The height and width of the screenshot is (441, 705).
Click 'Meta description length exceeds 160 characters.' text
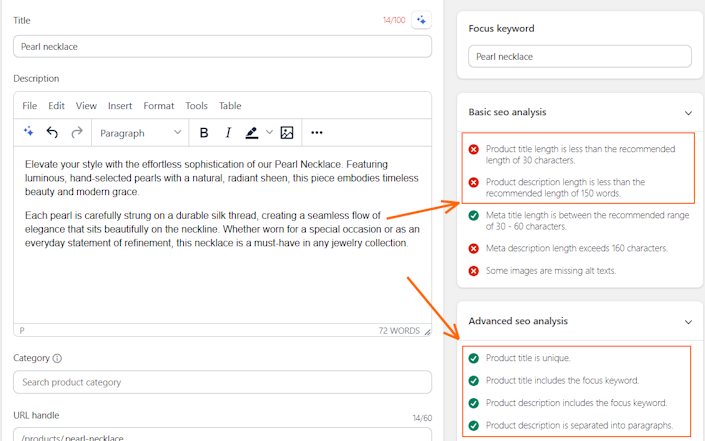[576, 248]
